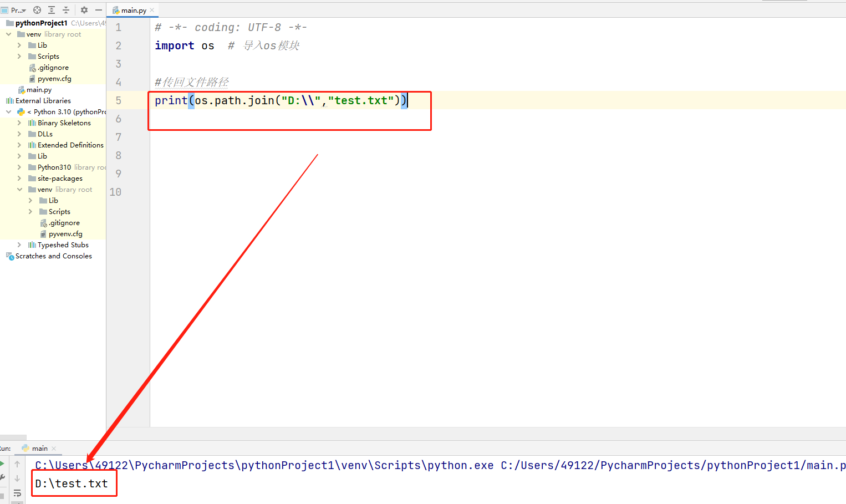Viewport: 846px width, 504px height.
Task: Close the main run tab
Action: [54, 448]
